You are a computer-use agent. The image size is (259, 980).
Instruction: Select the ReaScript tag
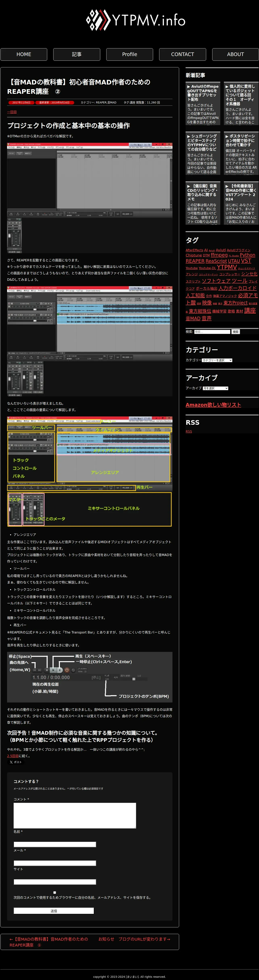click(216, 261)
